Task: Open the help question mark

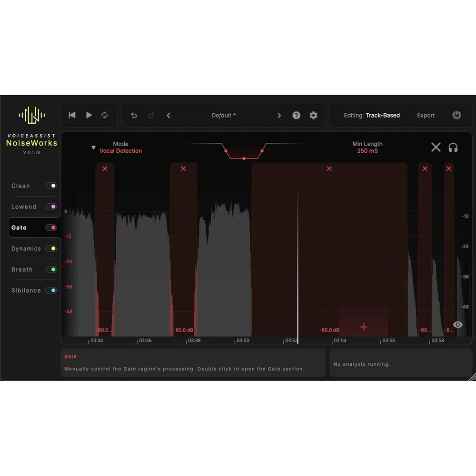Action: point(296,115)
